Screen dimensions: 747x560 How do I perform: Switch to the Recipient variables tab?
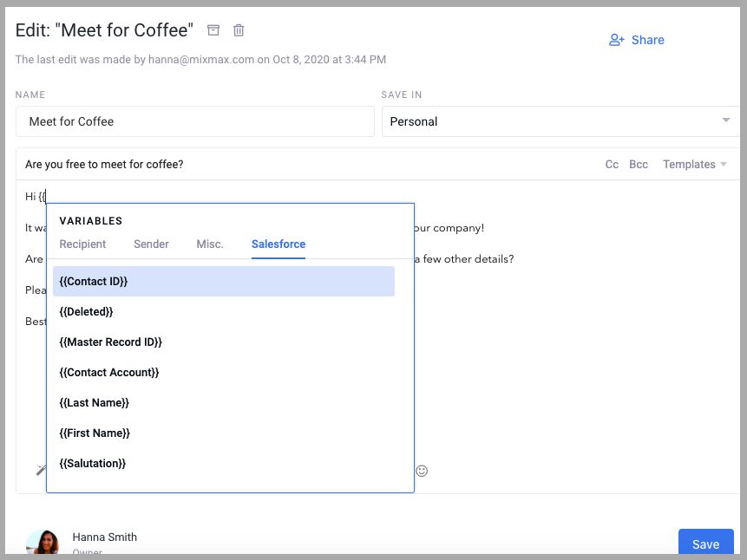[x=82, y=244]
